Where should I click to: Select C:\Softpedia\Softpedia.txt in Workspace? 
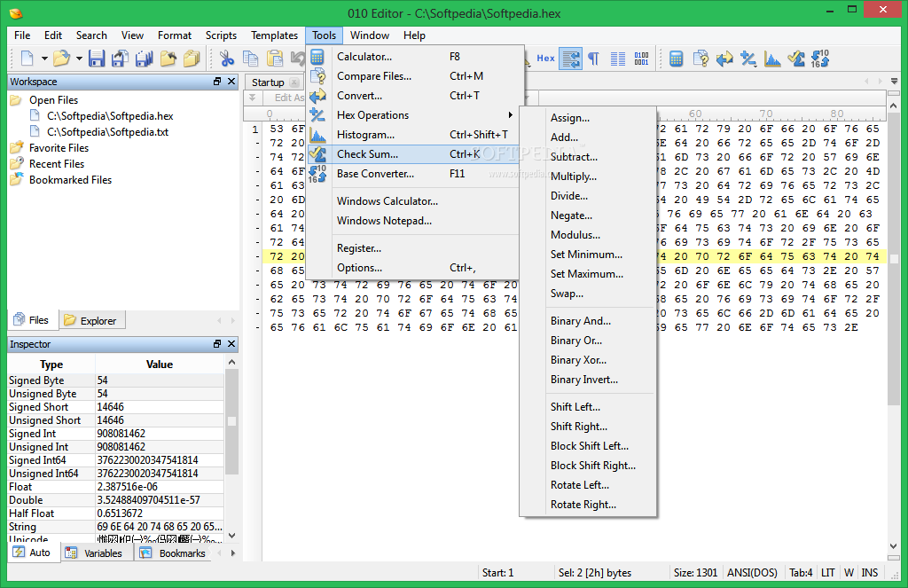(x=107, y=132)
